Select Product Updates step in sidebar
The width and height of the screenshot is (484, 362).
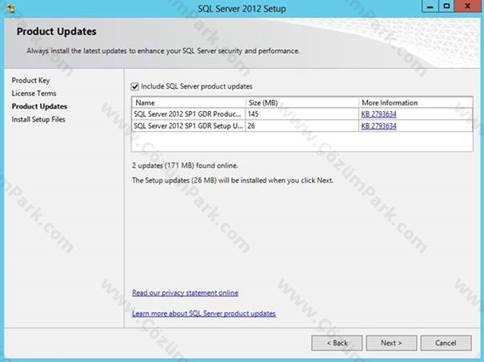[x=39, y=106]
